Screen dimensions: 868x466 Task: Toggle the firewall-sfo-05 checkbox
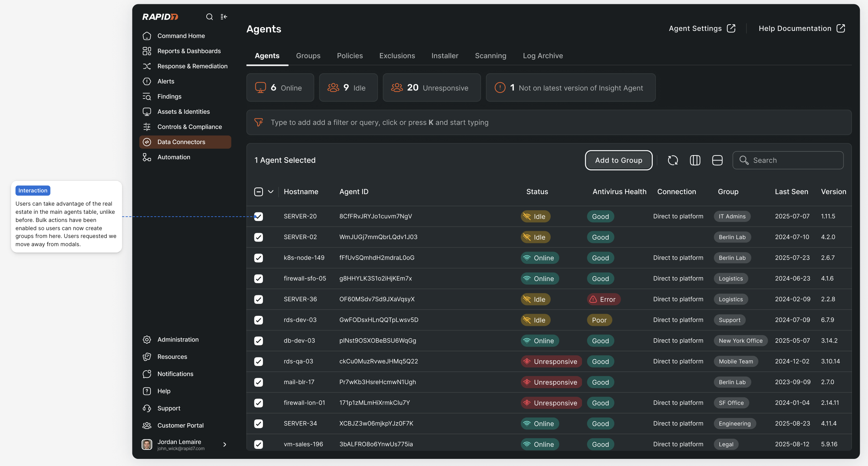[259, 279]
